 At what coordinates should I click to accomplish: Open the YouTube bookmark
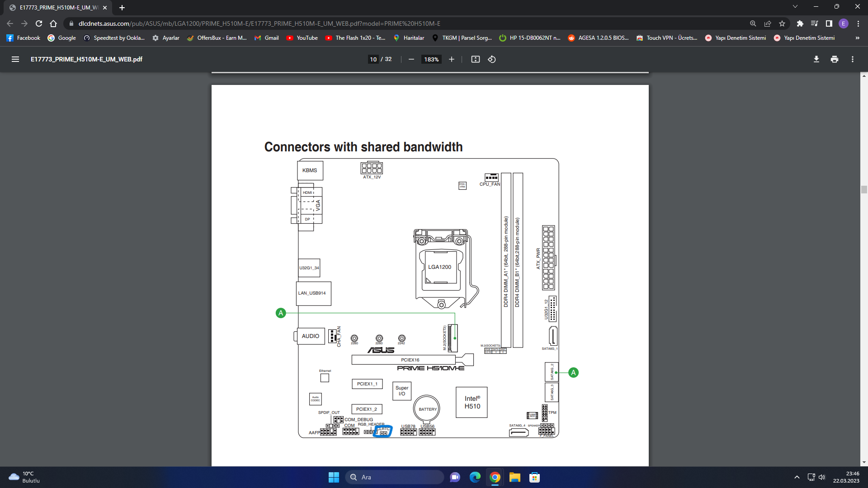click(302, 38)
